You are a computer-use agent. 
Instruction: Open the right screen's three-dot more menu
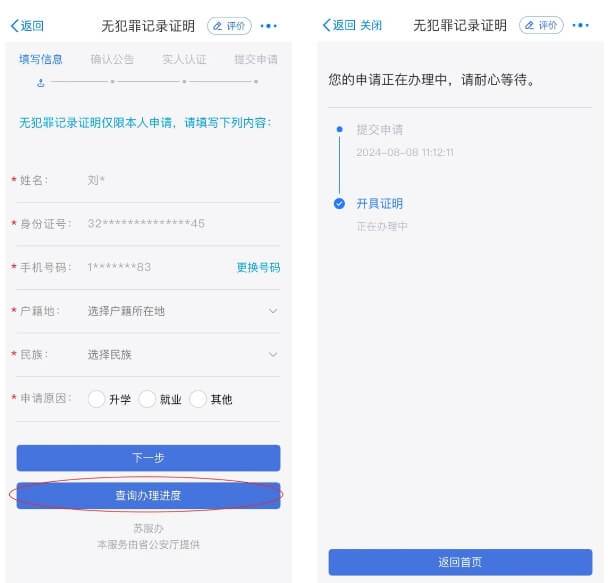pyautogui.click(x=580, y=25)
